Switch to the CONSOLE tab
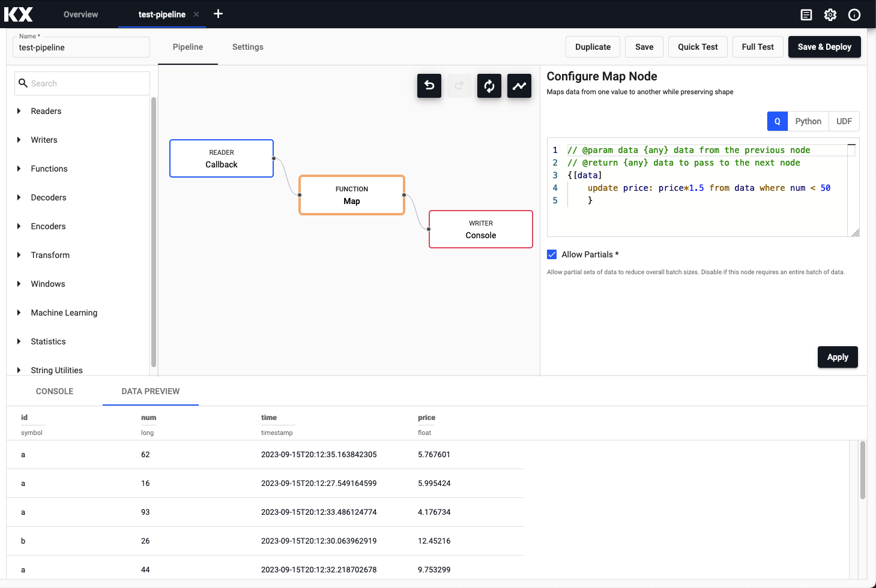This screenshot has width=876, height=588. coord(55,391)
